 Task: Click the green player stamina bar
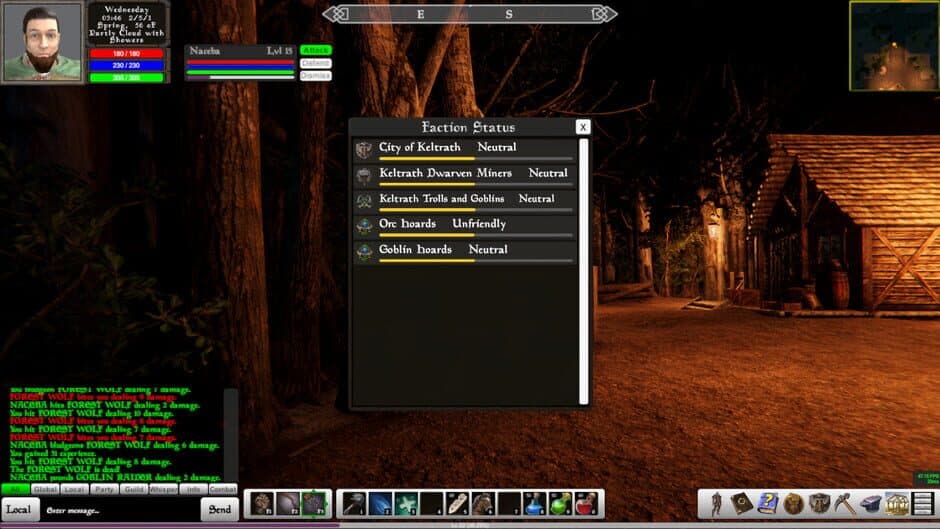pos(126,77)
